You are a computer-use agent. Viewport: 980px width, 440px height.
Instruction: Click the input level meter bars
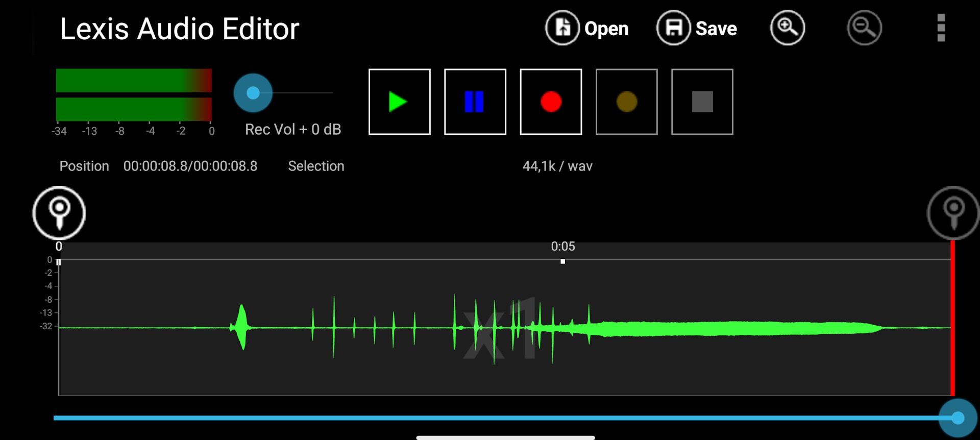click(x=134, y=95)
